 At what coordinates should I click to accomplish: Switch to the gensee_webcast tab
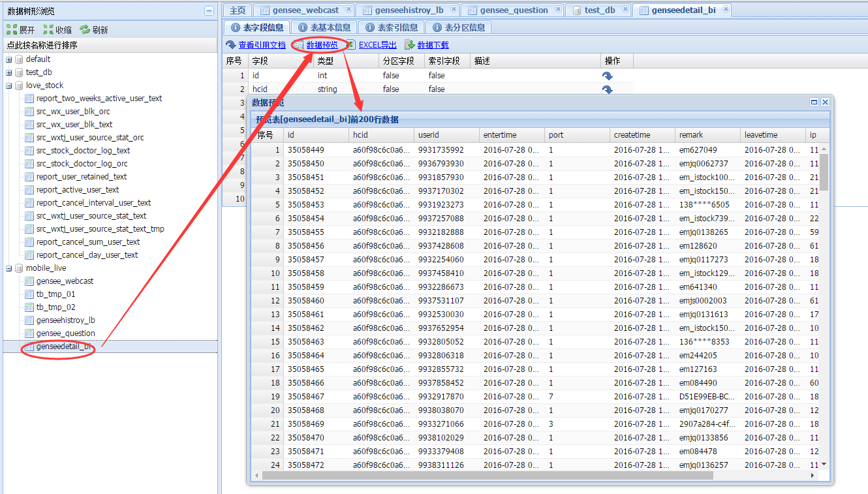303,10
